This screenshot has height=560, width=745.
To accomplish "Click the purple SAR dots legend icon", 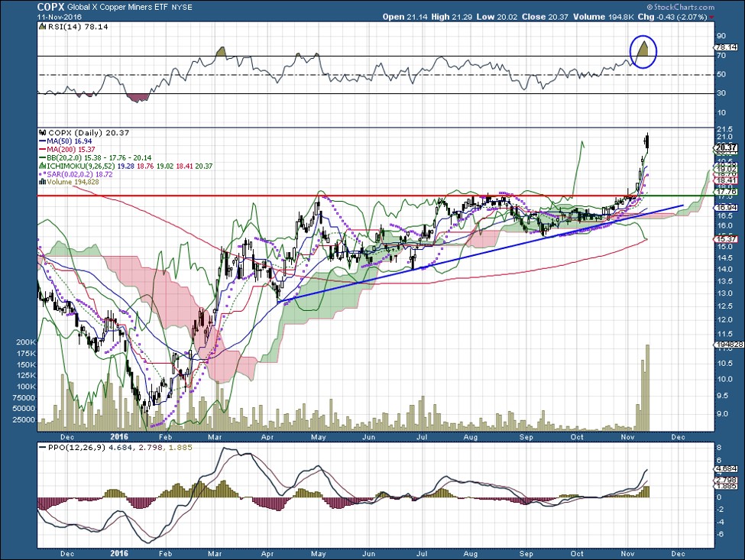I will 42,174.
